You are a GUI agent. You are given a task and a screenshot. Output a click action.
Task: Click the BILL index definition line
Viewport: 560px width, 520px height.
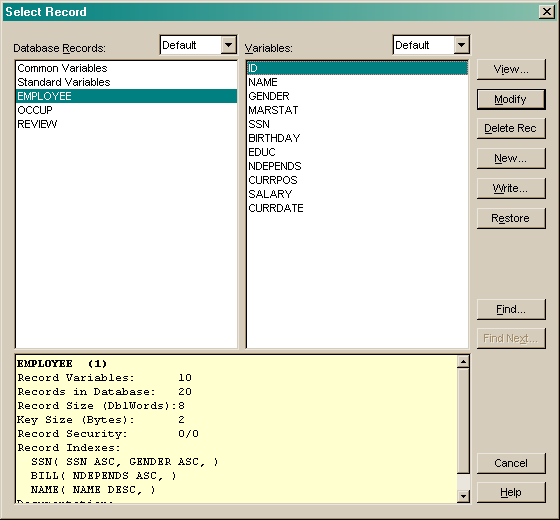click(x=104, y=476)
